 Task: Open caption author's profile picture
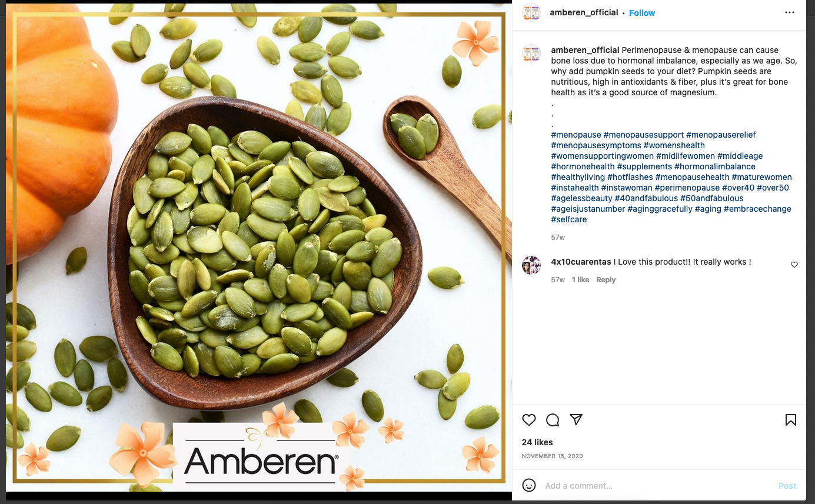click(531, 54)
